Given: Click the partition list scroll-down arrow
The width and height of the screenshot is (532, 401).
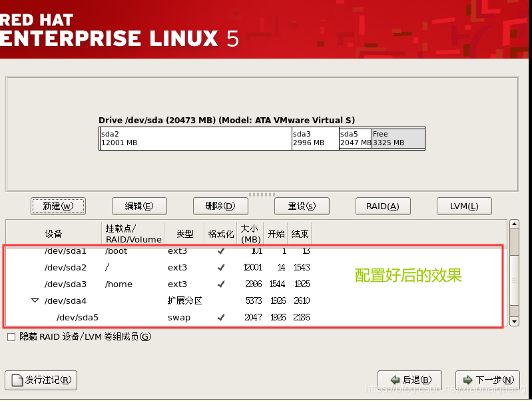Looking at the screenshot, I should tap(515, 321).
